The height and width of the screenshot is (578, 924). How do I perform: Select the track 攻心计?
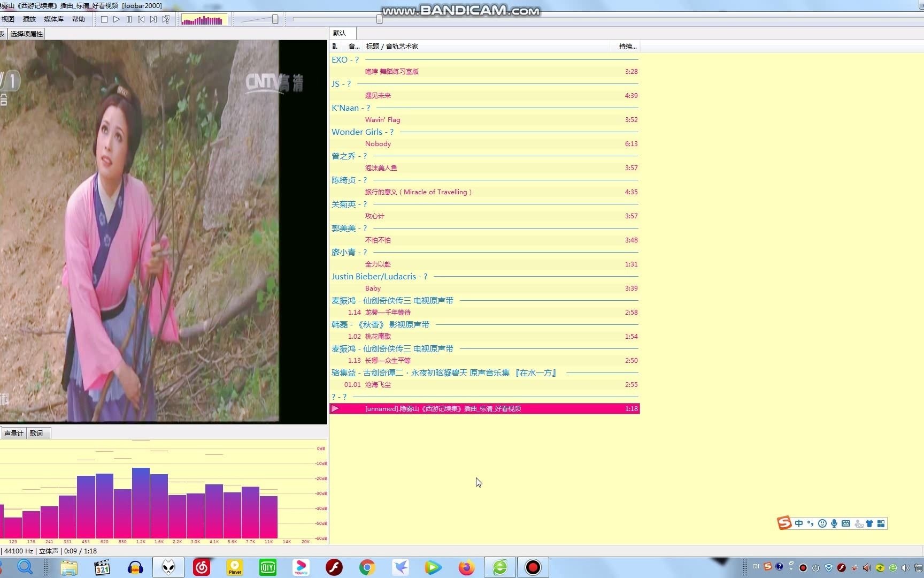(484, 216)
